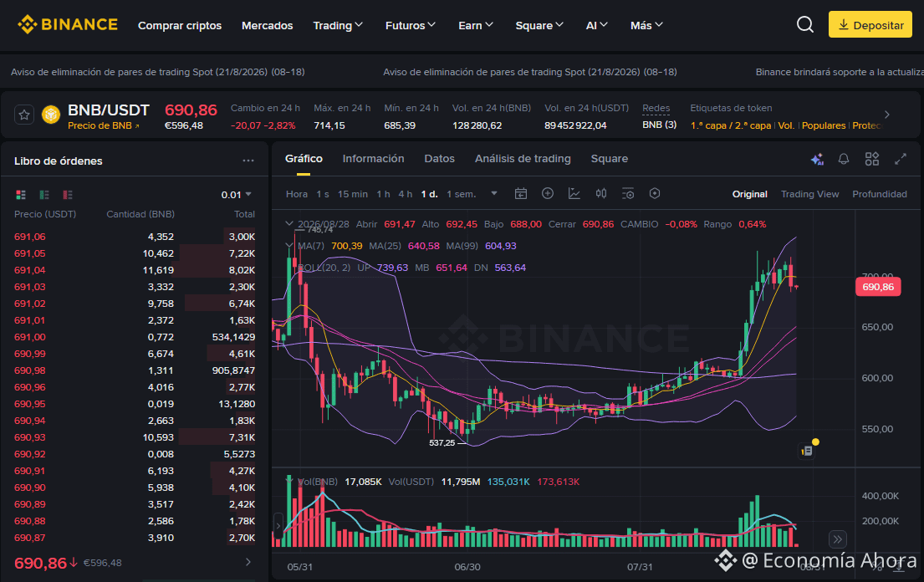Open the AI dropdown menu
Viewport: 924px width, 582px height.
(x=596, y=25)
